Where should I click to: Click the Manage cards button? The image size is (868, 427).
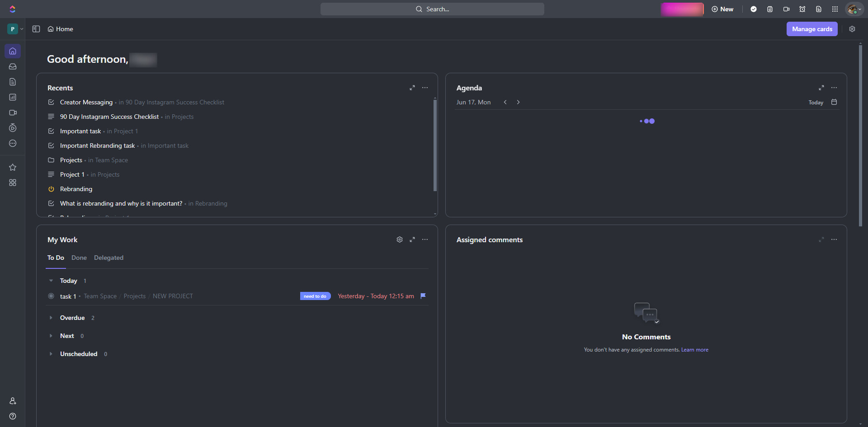click(x=812, y=29)
